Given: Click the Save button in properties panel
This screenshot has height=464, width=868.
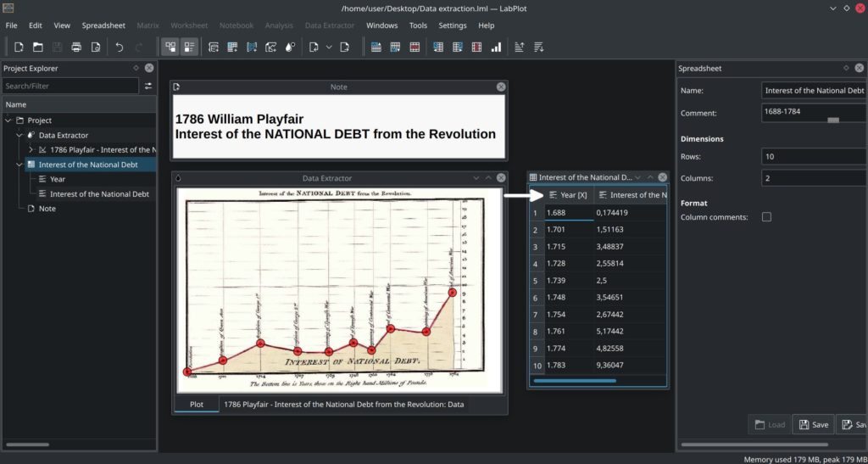Looking at the screenshot, I should [x=812, y=424].
